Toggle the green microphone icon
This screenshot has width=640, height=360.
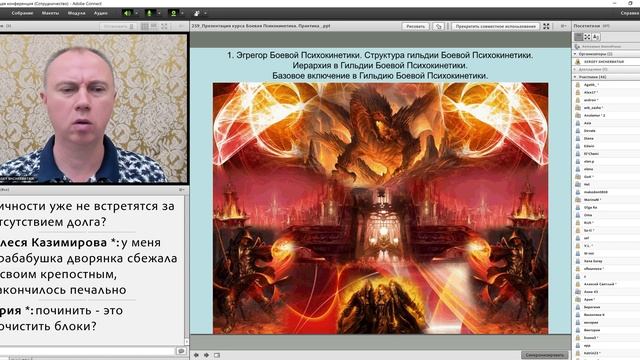click(149, 13)
